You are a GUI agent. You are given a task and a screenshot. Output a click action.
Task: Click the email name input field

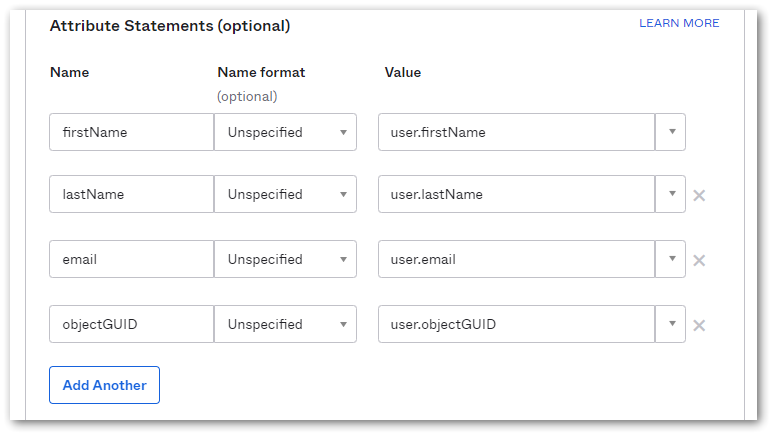pyautogui.click(x=131, y=259)
